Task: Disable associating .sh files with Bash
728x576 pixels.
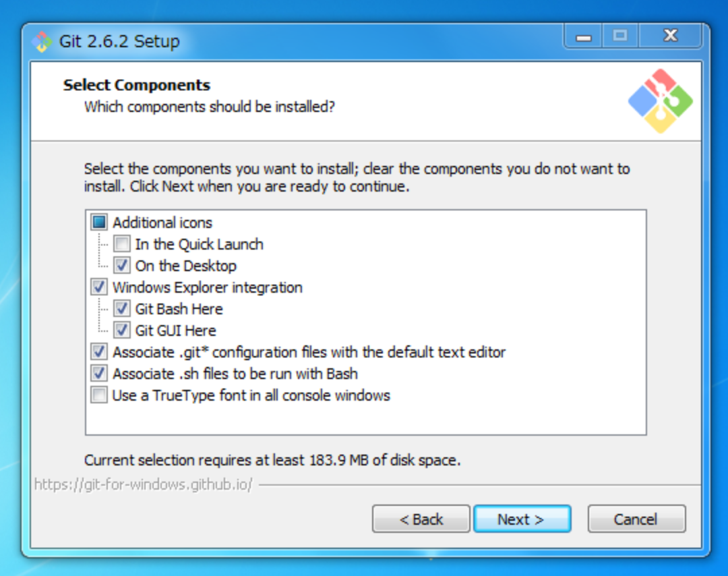Action: [x=99, y=374]
